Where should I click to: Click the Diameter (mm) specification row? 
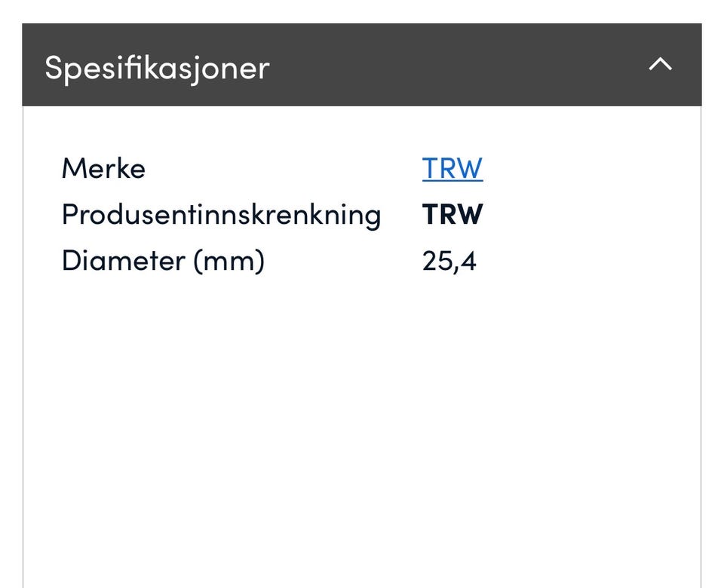point(362,262)
